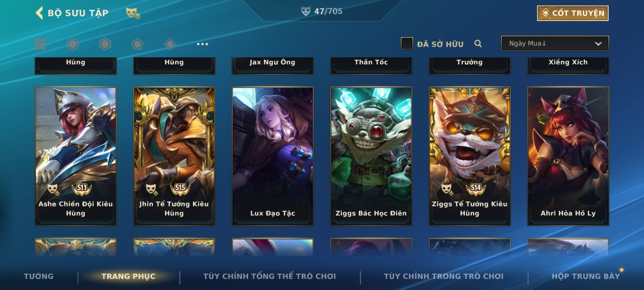Select the pentagon rarity filter icon
644x290 pixels.
(x=137, y=44)
